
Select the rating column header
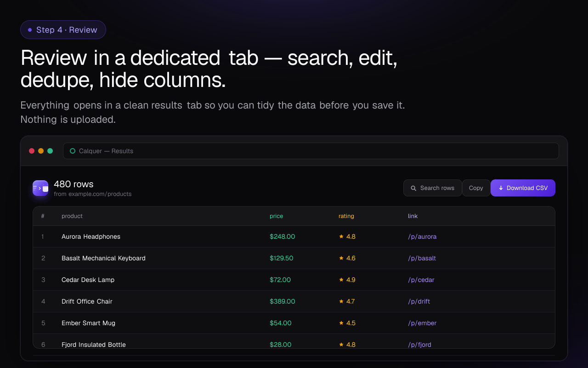[x=346, y=216]
